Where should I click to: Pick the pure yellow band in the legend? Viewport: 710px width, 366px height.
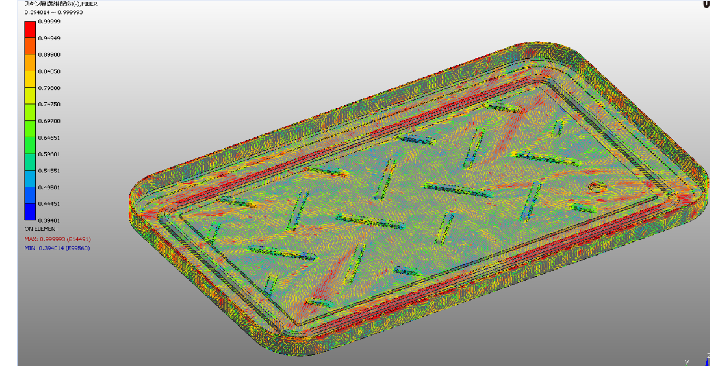click(29, 79)
